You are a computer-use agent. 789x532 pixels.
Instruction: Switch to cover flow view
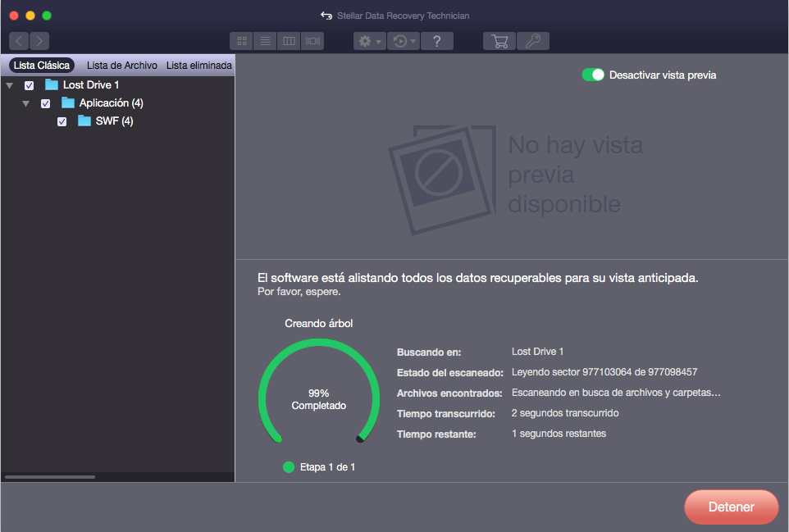pos(312,41)
